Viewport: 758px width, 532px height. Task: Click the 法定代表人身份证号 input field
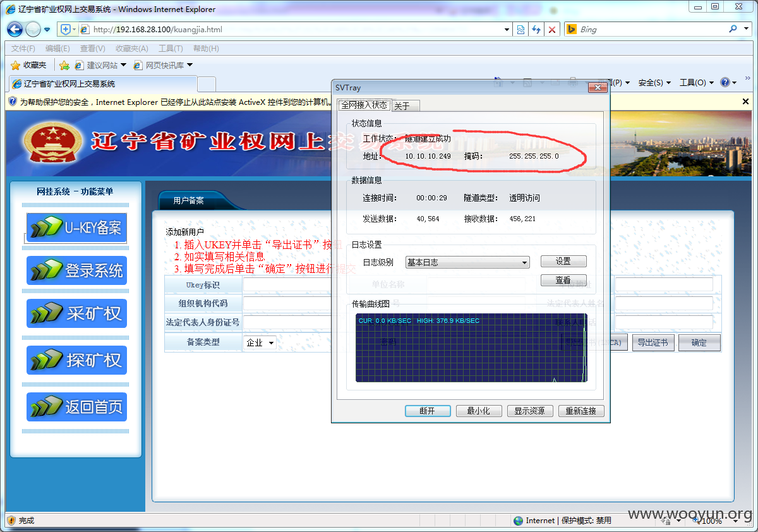287,322
